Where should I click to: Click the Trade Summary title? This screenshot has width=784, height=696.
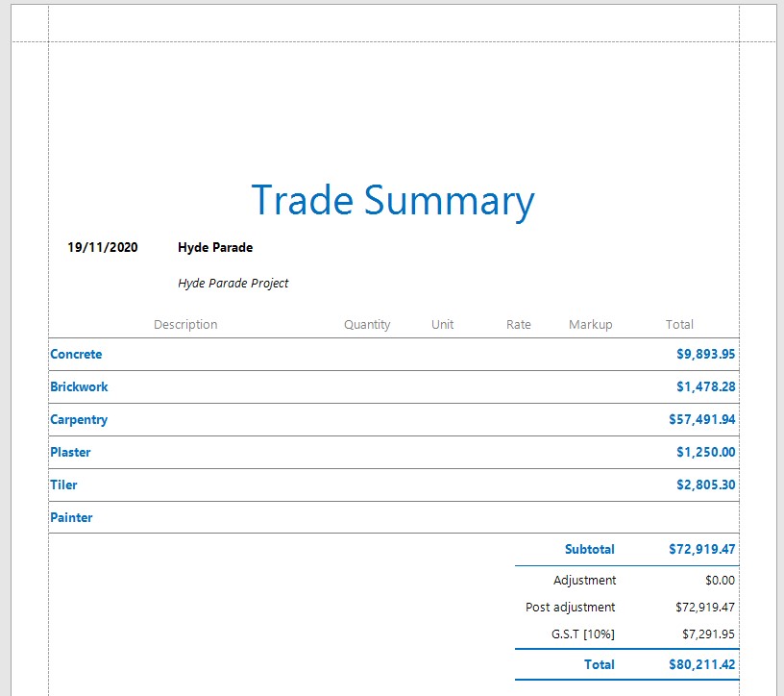pos(393,201)
